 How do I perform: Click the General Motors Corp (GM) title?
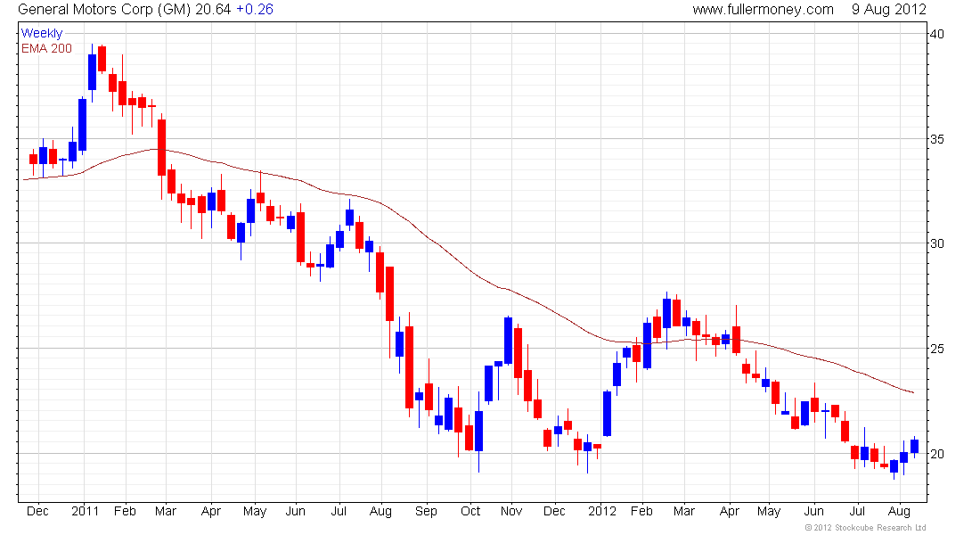[x=103, y=10]
